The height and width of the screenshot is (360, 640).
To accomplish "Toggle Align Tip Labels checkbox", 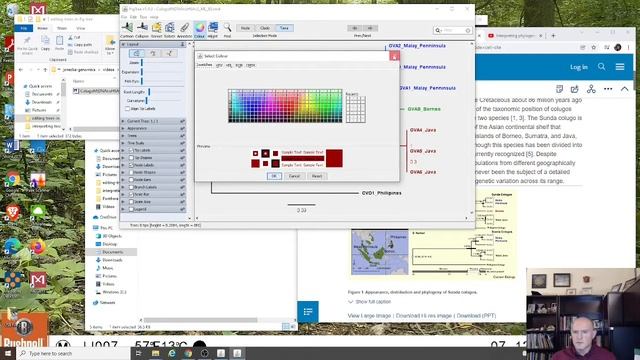I will pyautogui.click(x=127, y=109).
